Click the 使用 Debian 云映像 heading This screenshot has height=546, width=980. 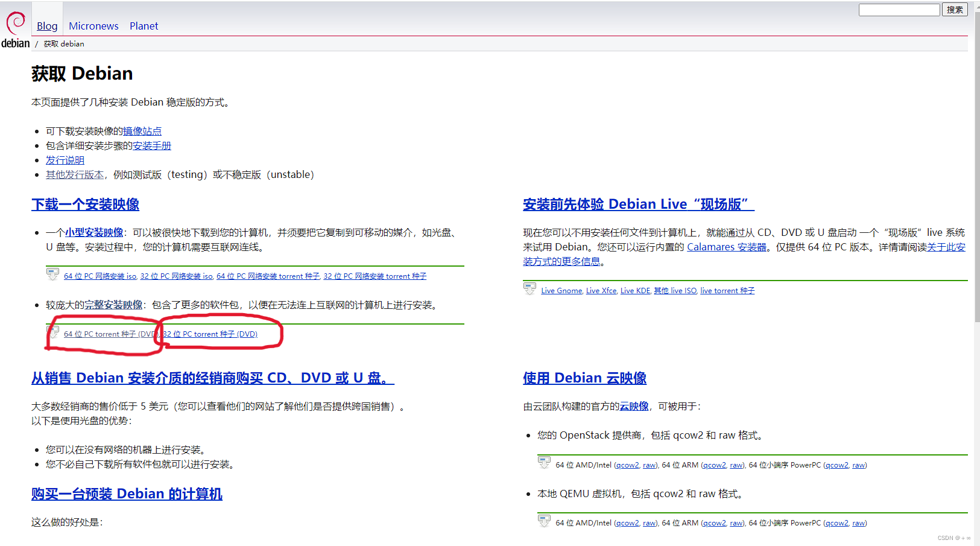[x=585, y=378]
